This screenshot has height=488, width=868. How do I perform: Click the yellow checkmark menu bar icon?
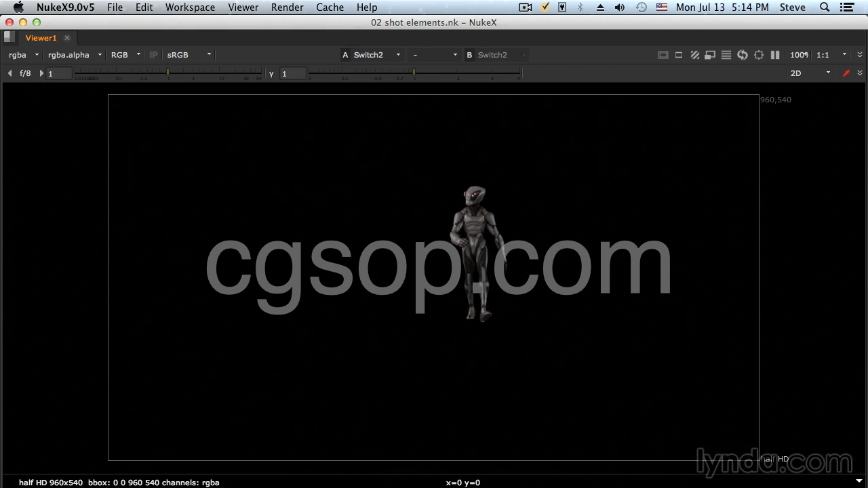[545, 7]
